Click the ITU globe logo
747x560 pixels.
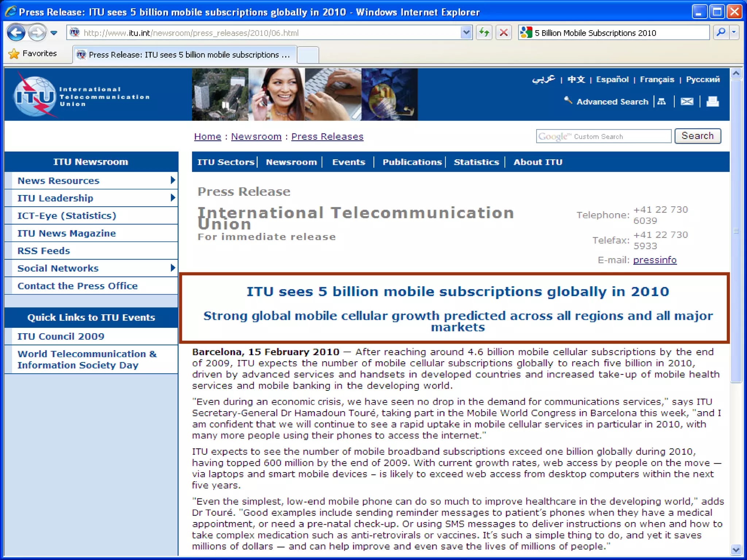pos(35,96)
